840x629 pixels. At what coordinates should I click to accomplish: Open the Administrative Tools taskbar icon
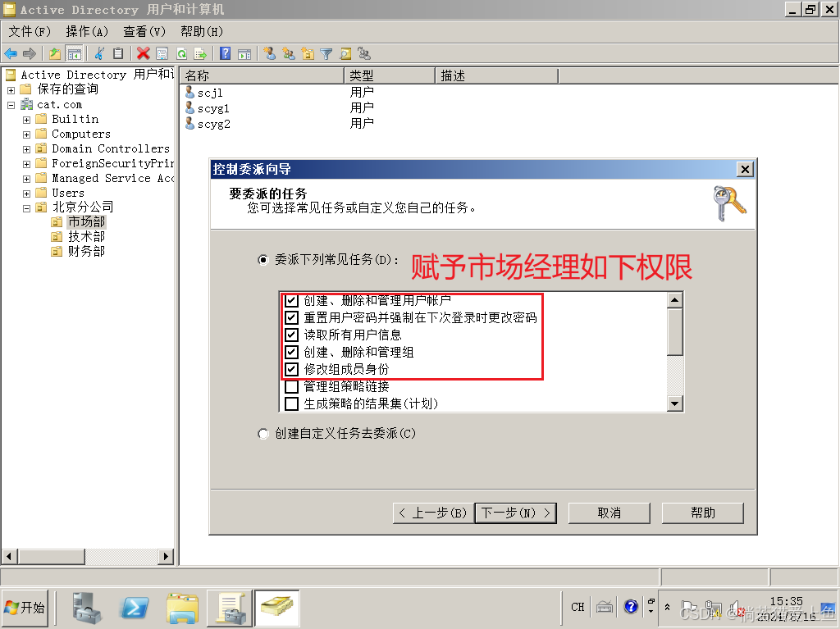pyautogui.click(x=231, y=608)
